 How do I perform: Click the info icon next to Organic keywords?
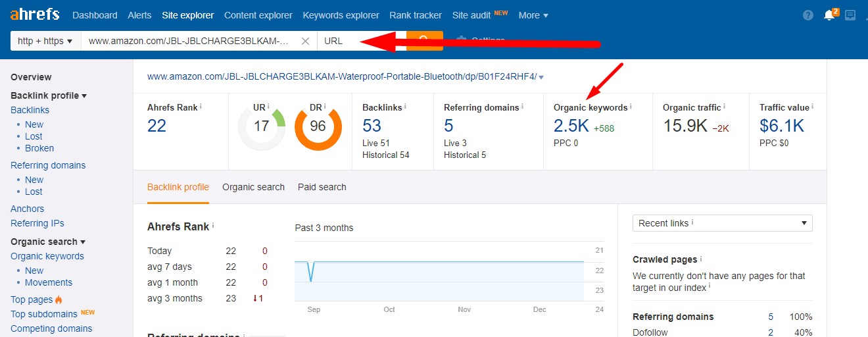click(631, 107)
